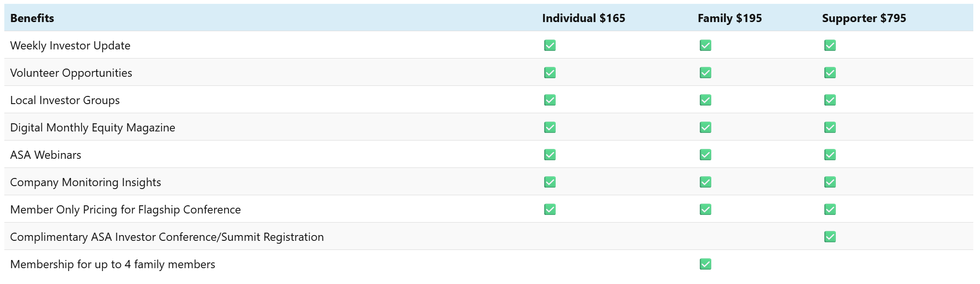The width and height of the screenshot is (980, 284).
Task: Select the Supporter $795 column header
Action: [x=864, y=18]
